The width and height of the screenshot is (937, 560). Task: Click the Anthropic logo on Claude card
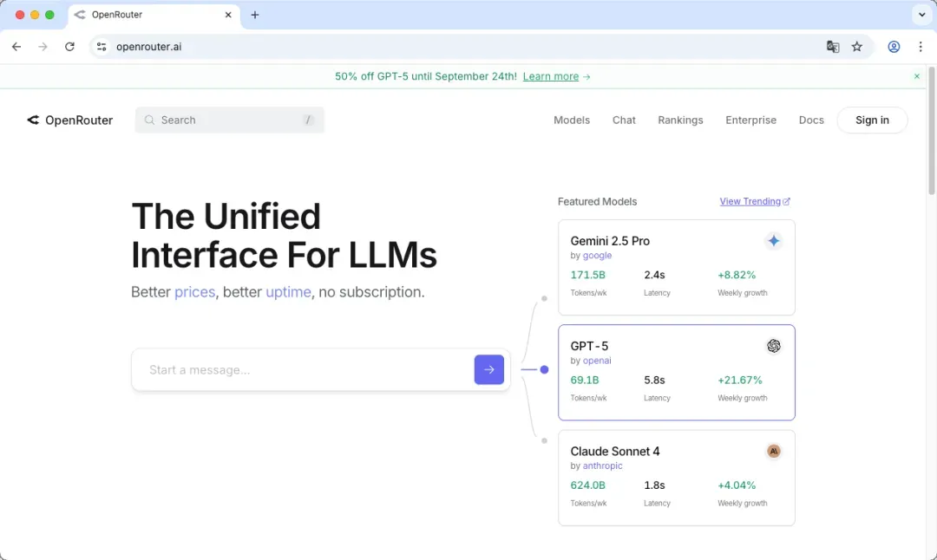773,451
